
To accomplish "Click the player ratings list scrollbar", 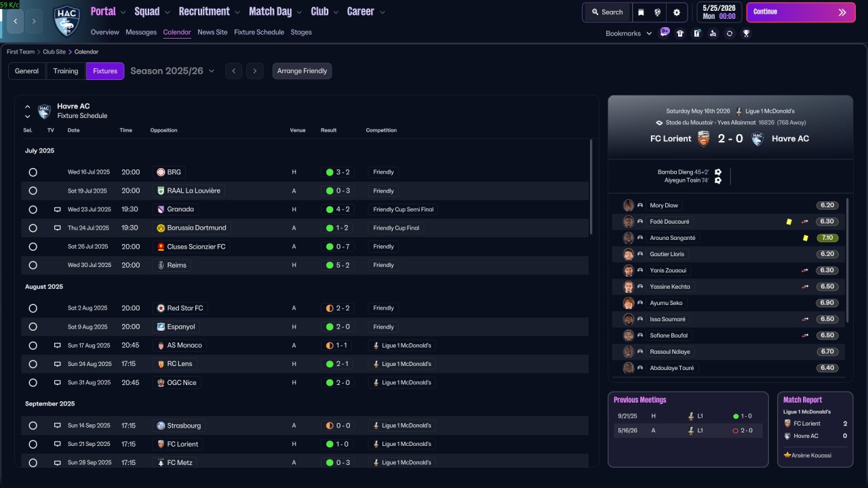I will coord(848,261).
